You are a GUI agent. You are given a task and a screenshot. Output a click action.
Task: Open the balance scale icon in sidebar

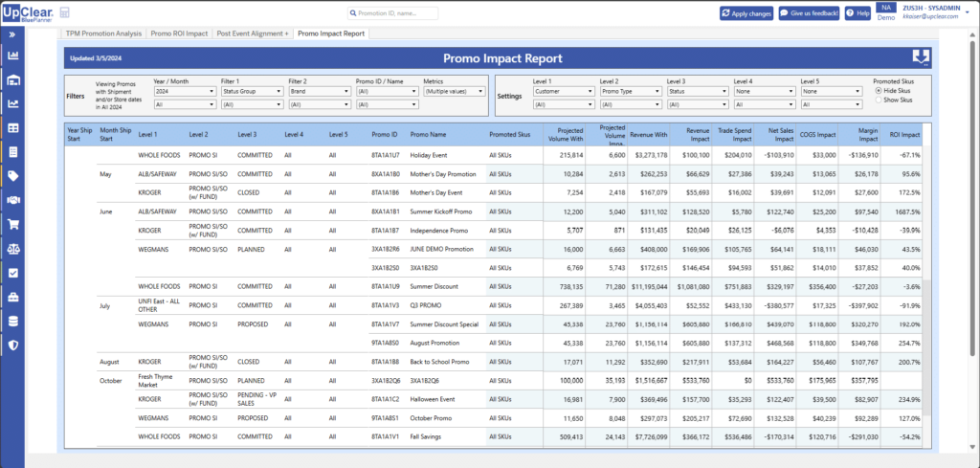click(12, 248)
